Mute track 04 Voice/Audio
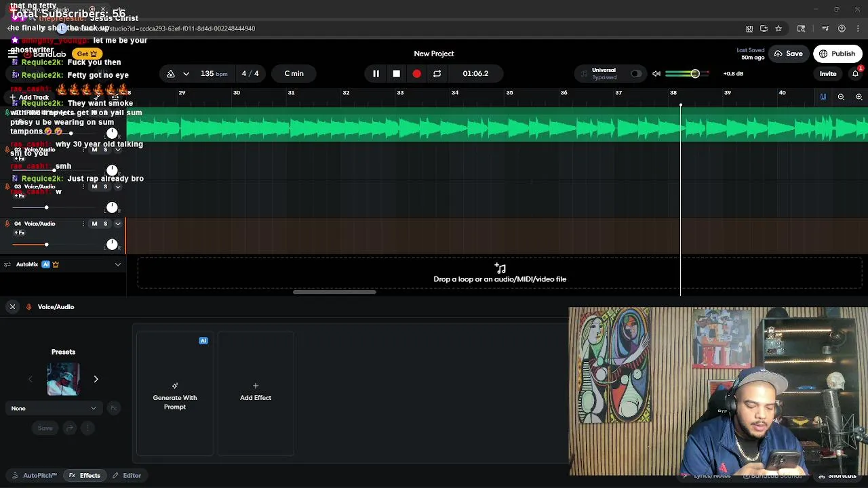 point(94,224)
